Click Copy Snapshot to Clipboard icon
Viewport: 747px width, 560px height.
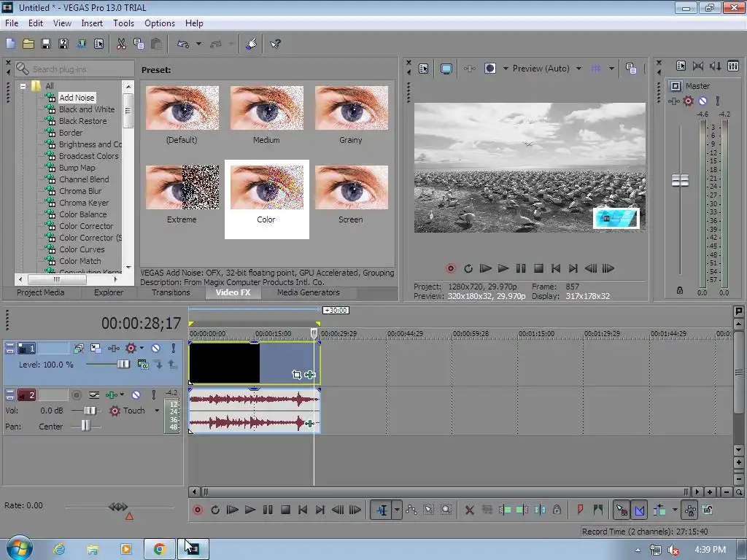631,69
